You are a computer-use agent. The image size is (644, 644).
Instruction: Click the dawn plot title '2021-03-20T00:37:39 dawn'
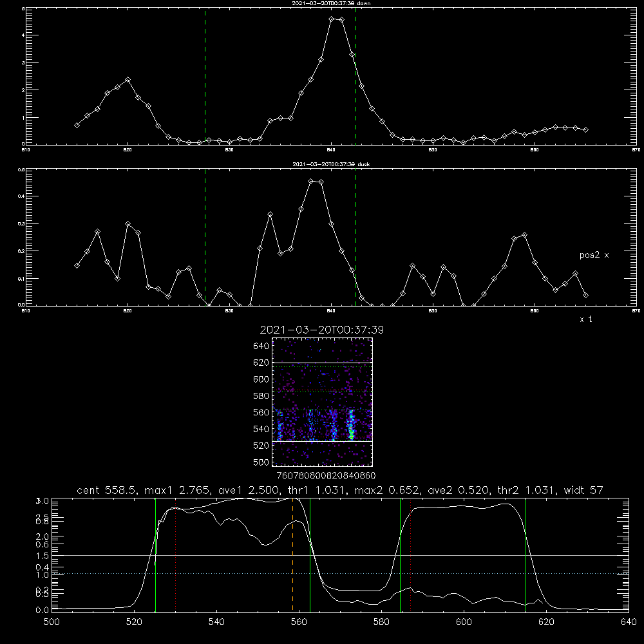point(332,3)
